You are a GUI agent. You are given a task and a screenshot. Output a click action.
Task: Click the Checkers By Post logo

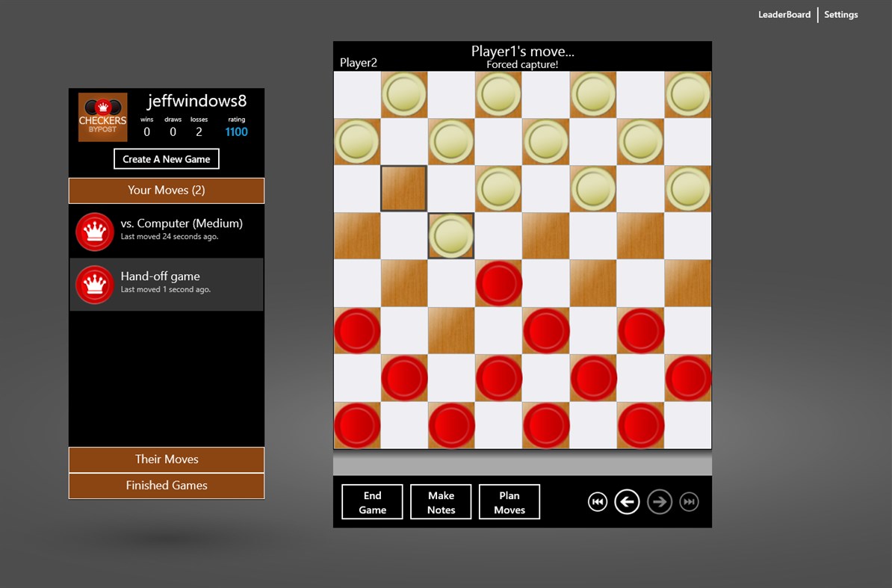(x=102, y=117)
